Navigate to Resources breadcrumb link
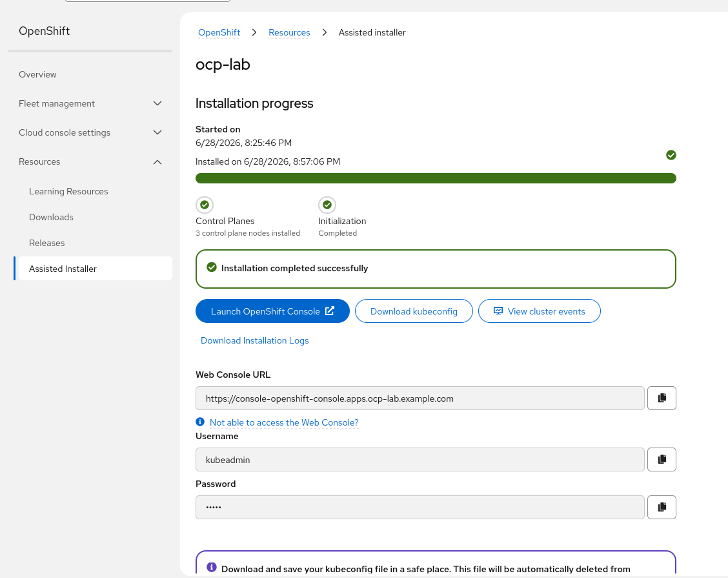Viewport: 728px width, 578px height. point(289,32)
